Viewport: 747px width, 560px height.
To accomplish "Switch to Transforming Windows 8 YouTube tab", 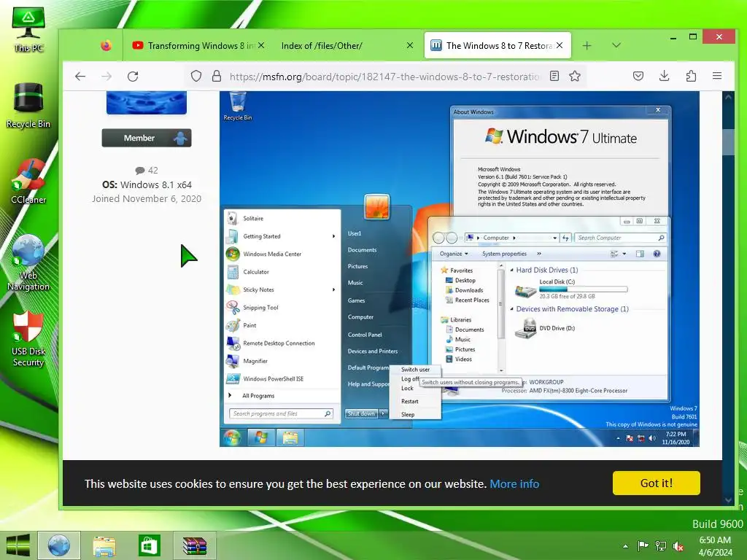I will point(198,45).
